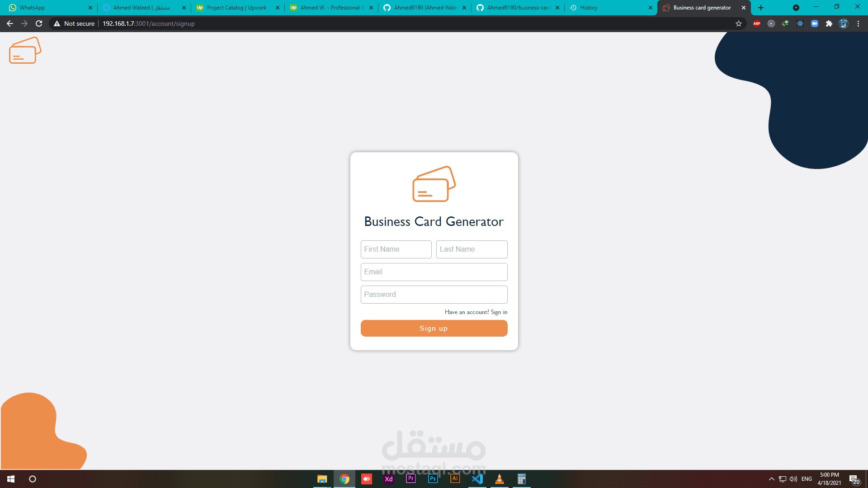Launch Adobe XD from the taskbar
868x488 pixels.
click(x=388, y=479)
